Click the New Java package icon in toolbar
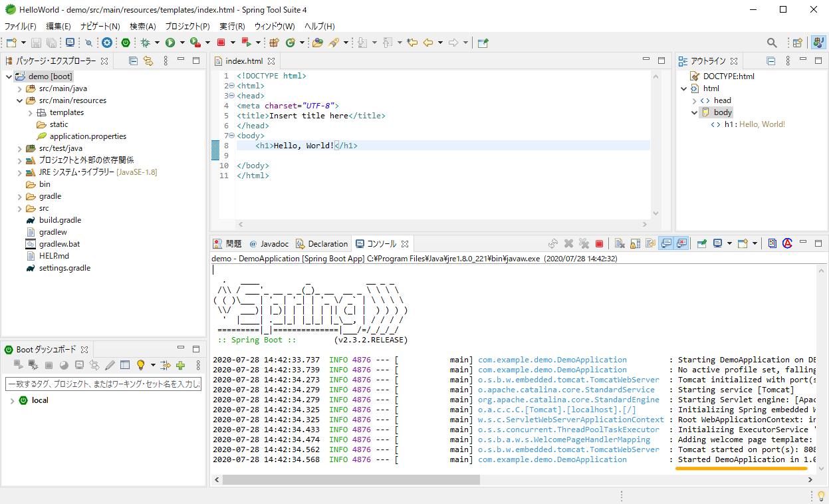The height and width of the screenshot is (504, 829). click(x=273, y=43)
